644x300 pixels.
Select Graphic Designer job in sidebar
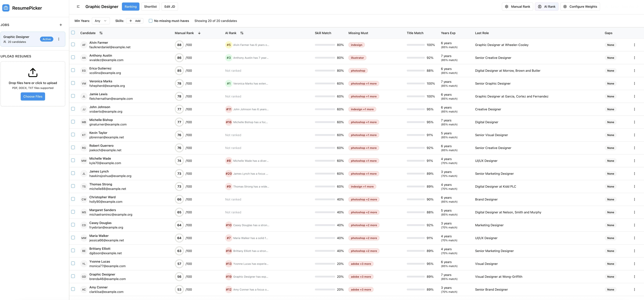pyautogui.click(x=33, y=39)
